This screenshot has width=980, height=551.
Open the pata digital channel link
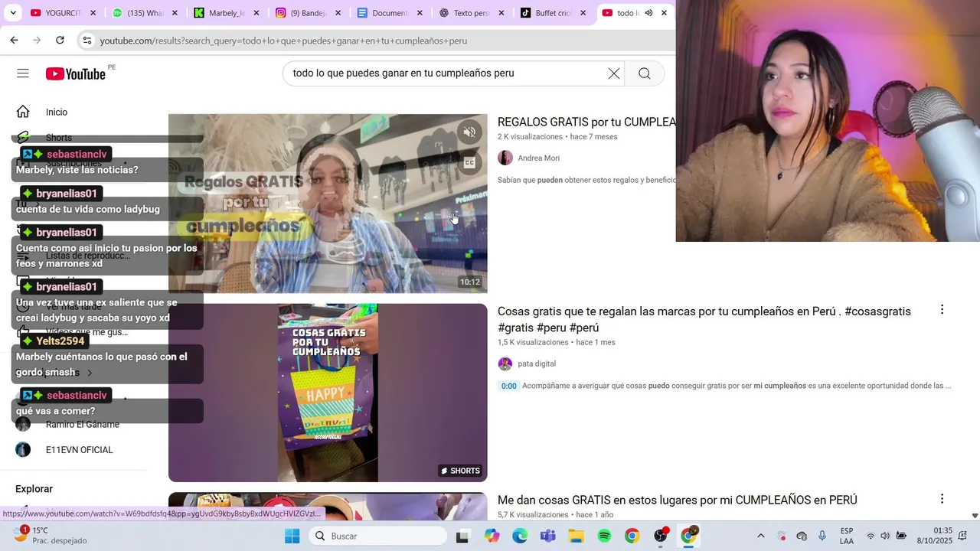coord(537,364)
